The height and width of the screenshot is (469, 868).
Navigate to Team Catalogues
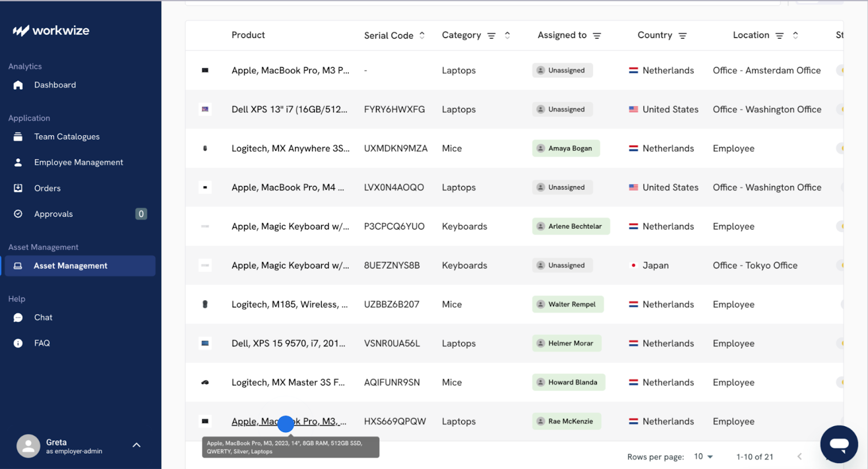point(67,137)
